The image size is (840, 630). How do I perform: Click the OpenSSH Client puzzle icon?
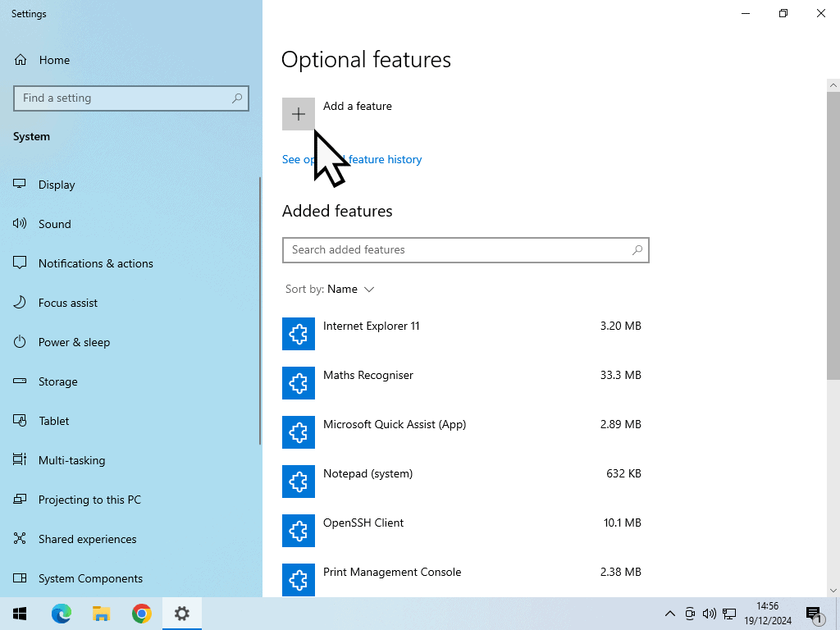tap(299, 531)
